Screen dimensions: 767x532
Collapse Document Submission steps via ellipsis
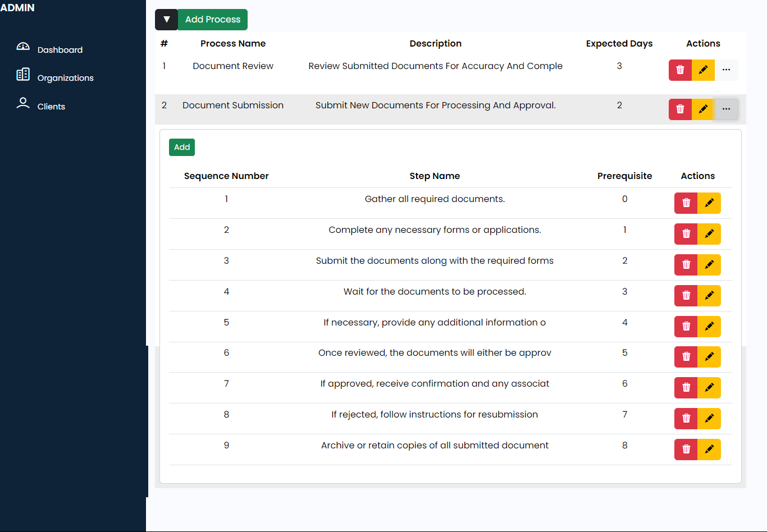pyautogui.click(x=726, y=109)
